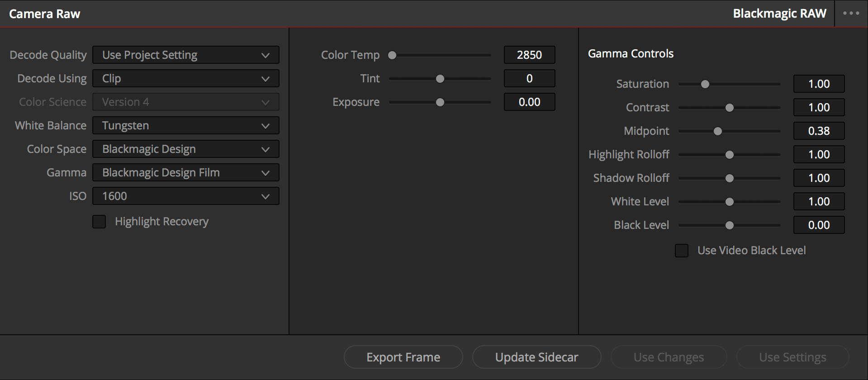Click the Exposure value field

[x=530, y=102]
